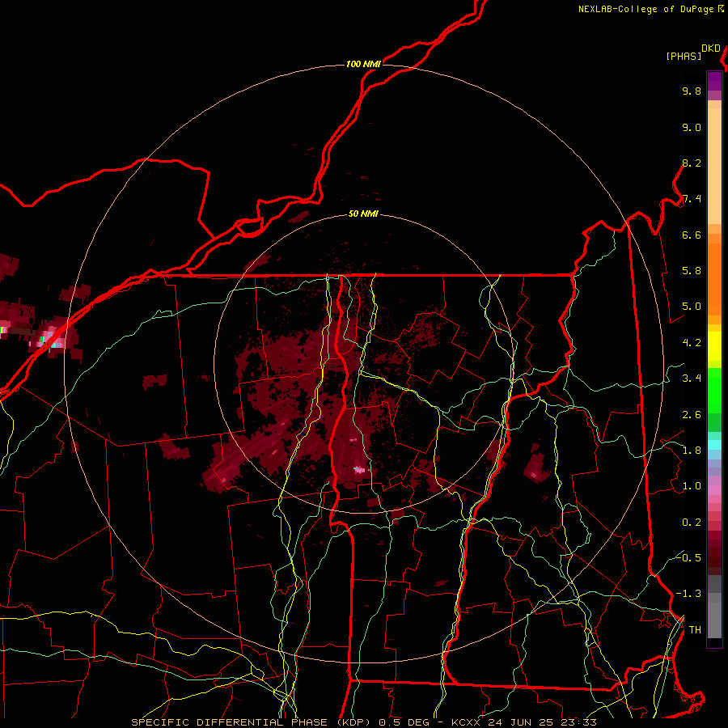This screenshot has width=728, height=728.
Task: Click the 5.0 legend value
Action: [x=692, y=307]
